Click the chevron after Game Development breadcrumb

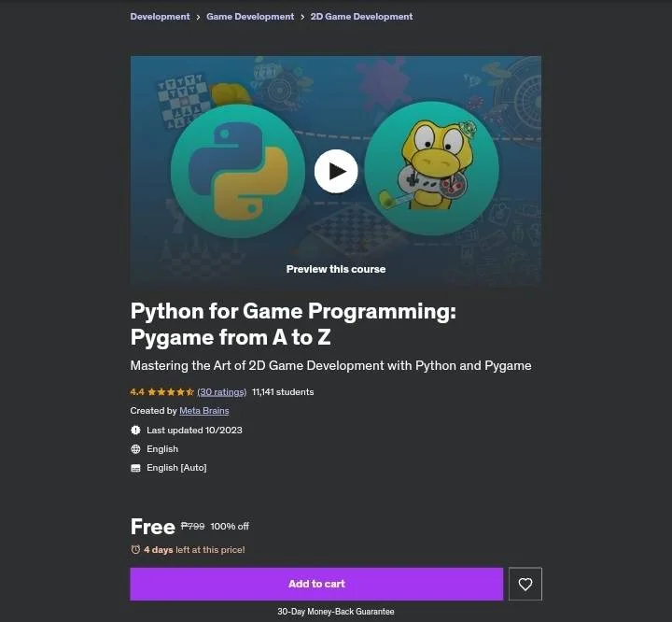pyautogui.click(x=302, y=17)
